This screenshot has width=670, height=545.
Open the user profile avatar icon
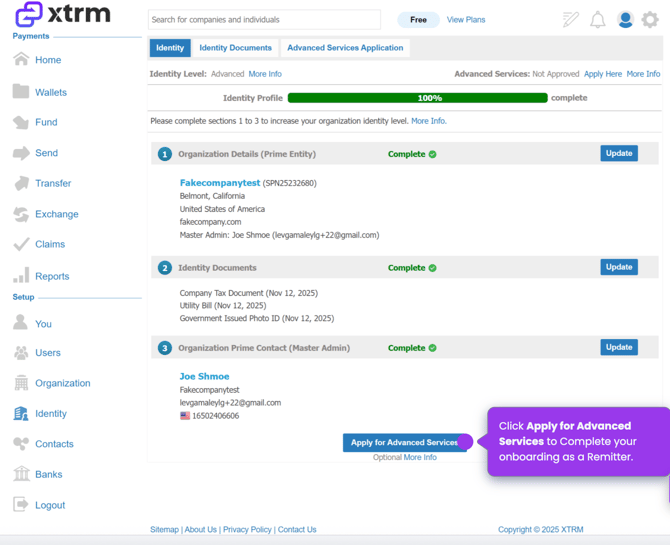click(x=625, y=19)
